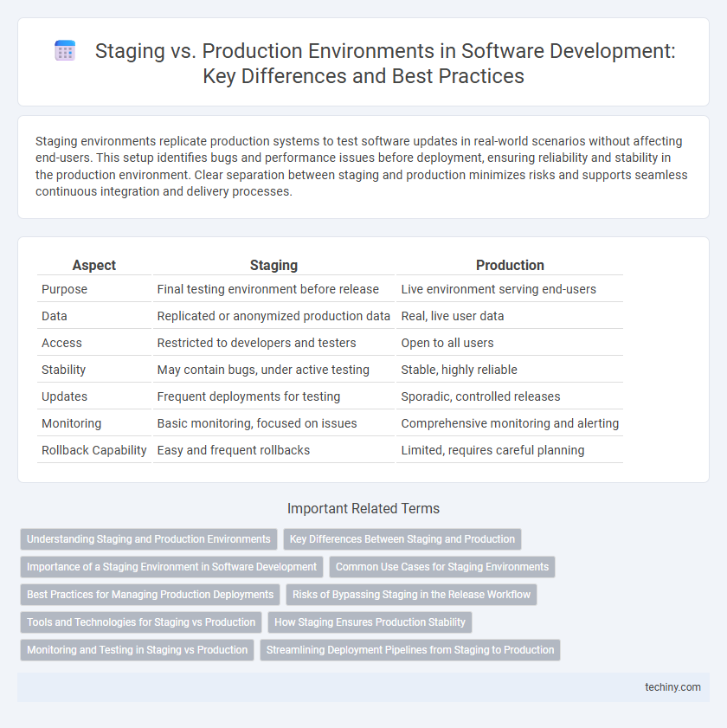This screenshot has width=727, height=728.
Task: Click 'Streamlining Deployment Pipelines' tag
Action: tap(410, 649)
